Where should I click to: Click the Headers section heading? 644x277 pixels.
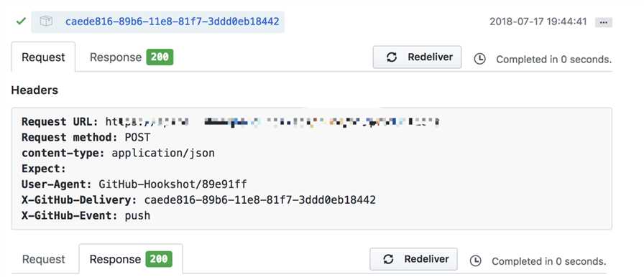point(34,90)
